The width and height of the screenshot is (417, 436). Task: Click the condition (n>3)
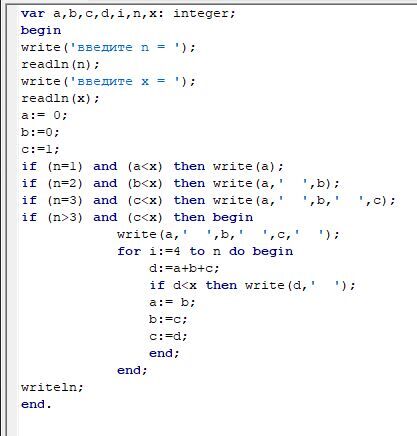tap(65, 217)
